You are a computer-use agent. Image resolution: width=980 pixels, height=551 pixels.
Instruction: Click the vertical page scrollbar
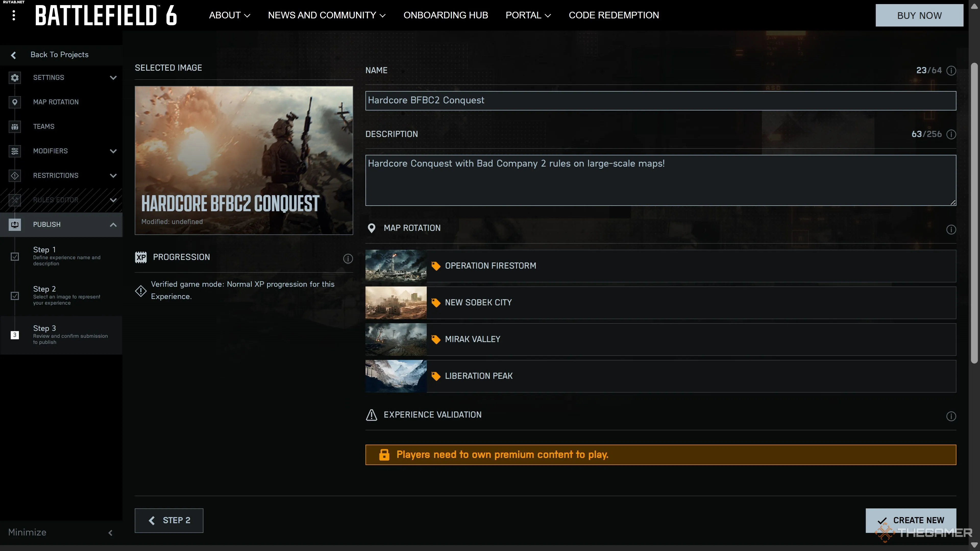click(x=974, y=213)
